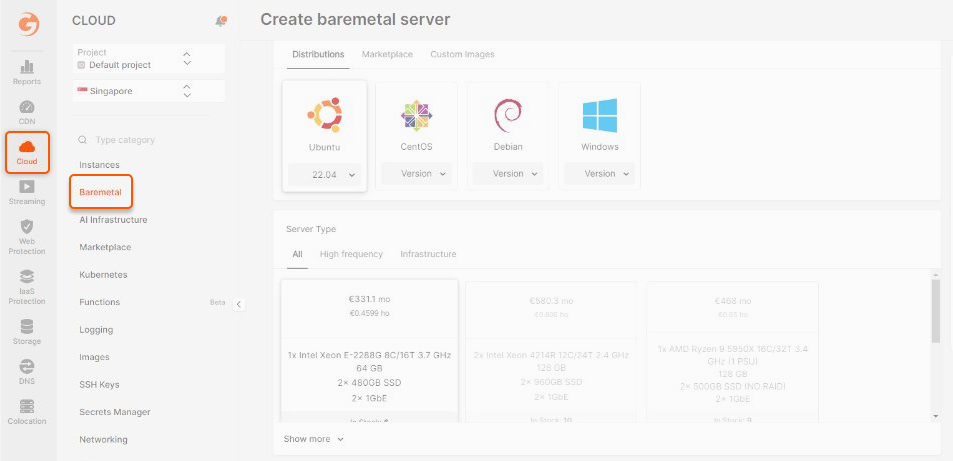The width and height of the screenshot is (953, 461).
Task: Collapse the sidebar with arrow button
Action: [x=239, y=305]
